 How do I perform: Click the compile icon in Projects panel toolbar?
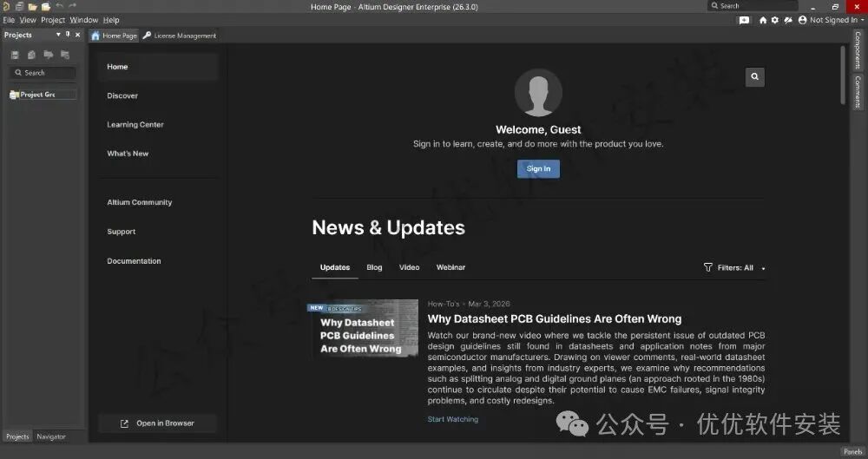(x=31, y=55)
